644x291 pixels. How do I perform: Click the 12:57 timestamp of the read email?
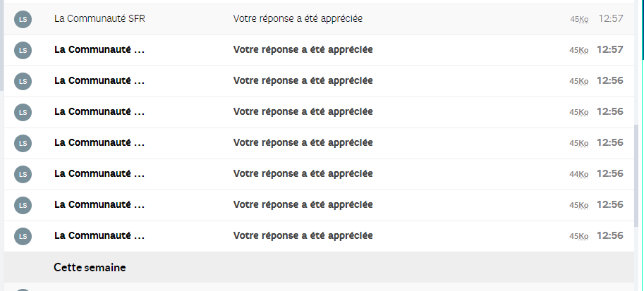tap(610, 18)
